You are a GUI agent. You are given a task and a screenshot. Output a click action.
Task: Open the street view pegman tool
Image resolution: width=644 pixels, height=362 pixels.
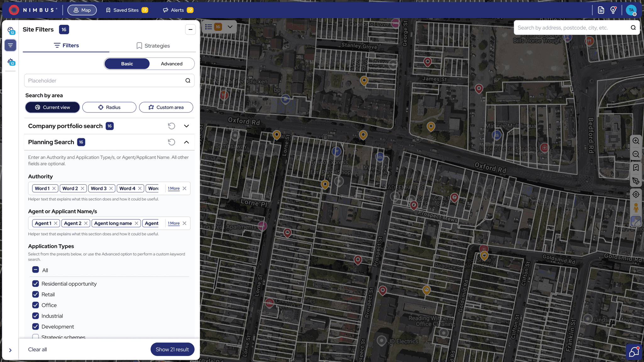coord(636,208)
